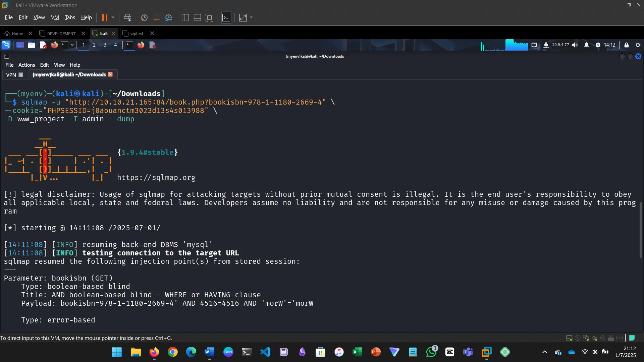The image size is (644, 362).
Task: Open the Kali notifications bell
Action: pos(586,45)
